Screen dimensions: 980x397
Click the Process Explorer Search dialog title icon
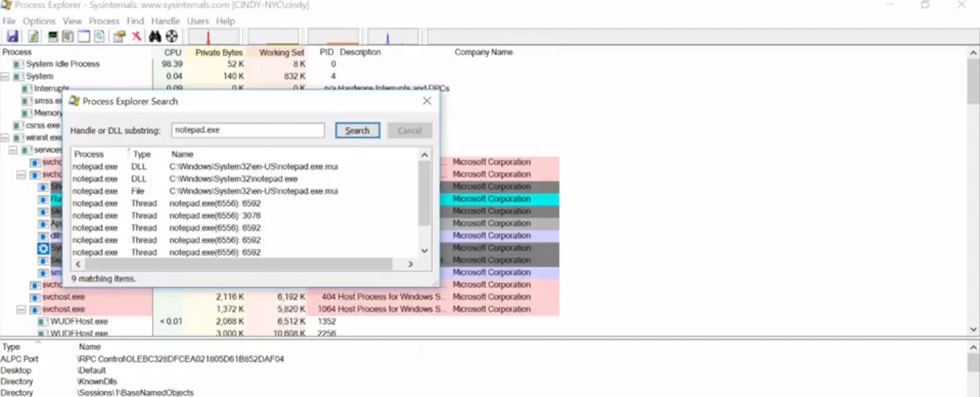(x=73, y=101)
